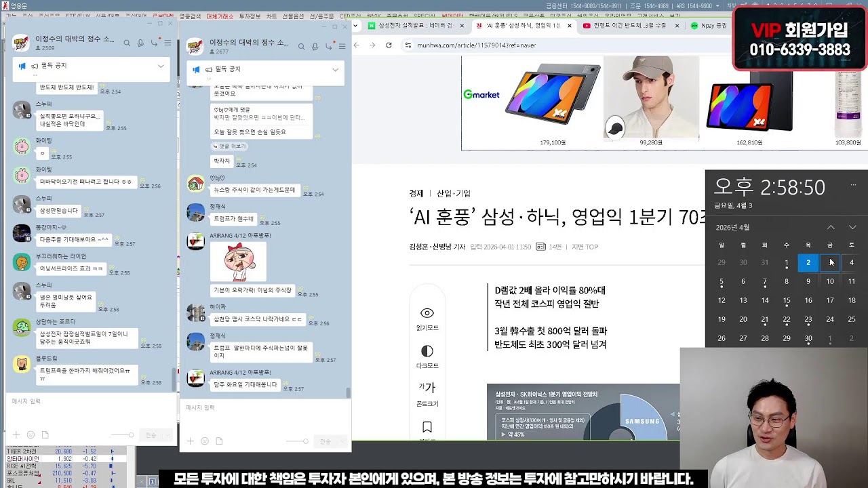Go to previous month in calendar flyout
The width and height of the screenshot is (868, 488).
point(831,227)
